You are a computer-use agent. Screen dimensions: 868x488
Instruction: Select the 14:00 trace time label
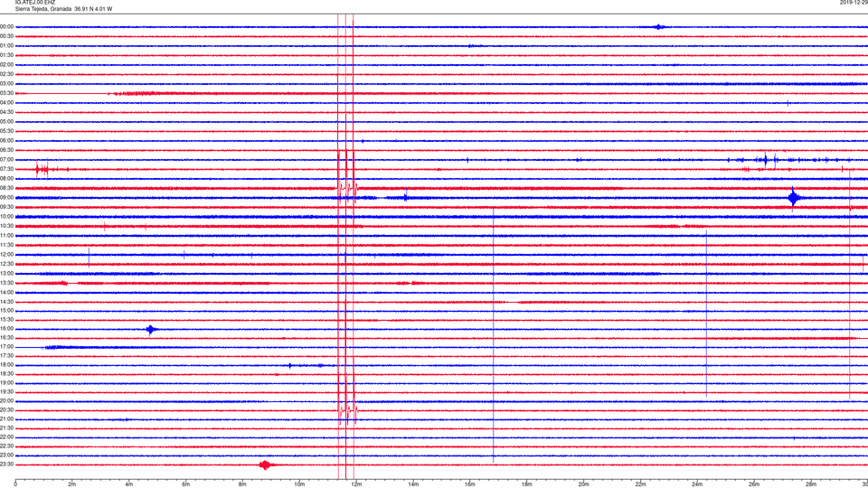click(x=6, y=292)
